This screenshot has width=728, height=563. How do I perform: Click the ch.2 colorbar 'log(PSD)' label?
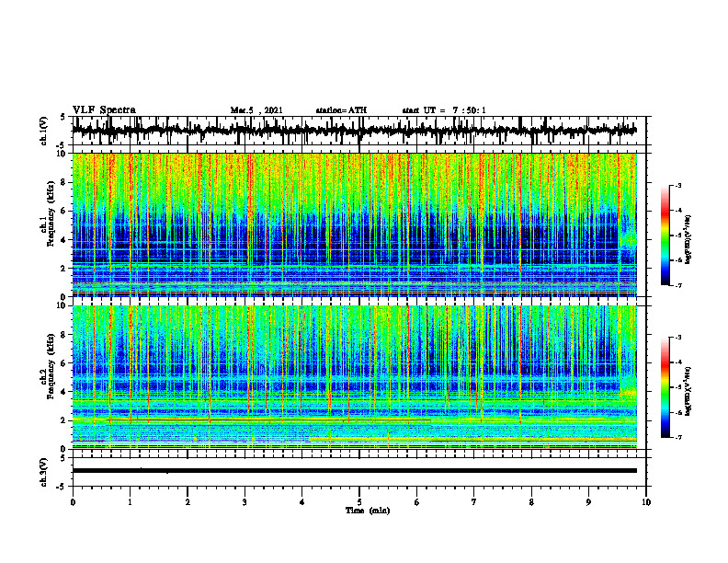[x=688, y=391]
